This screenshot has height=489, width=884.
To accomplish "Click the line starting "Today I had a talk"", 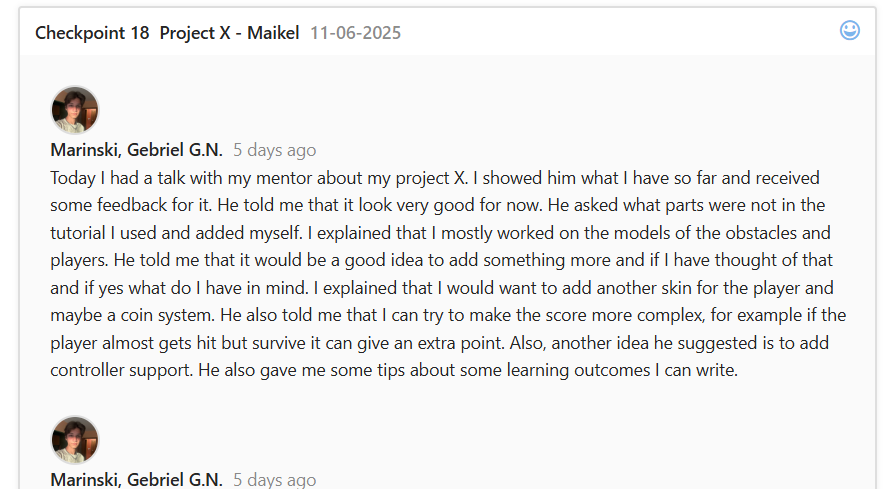I will [434, 178].
